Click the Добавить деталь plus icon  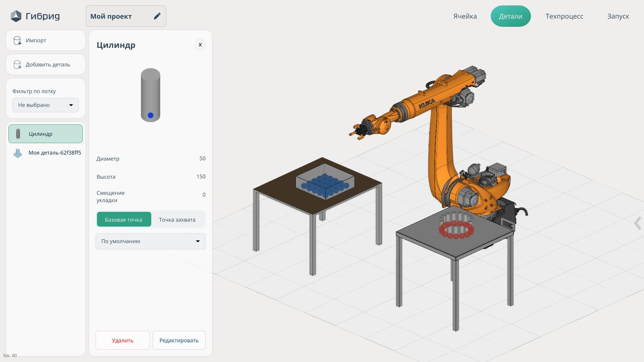click(17, 65)
